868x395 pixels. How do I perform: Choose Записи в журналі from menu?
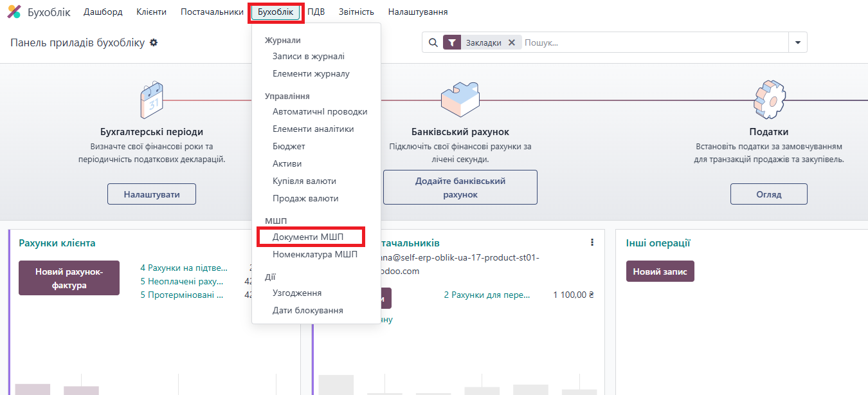[x=308, y=57]
